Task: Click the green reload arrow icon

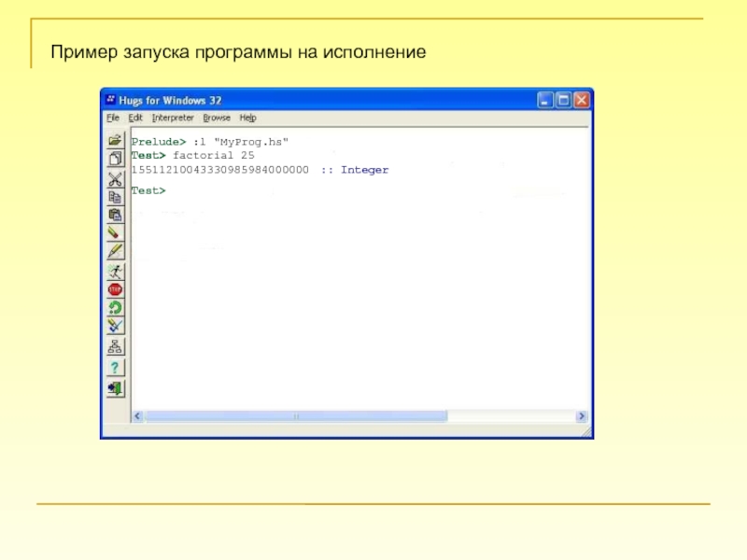Action: pos(115,307)
